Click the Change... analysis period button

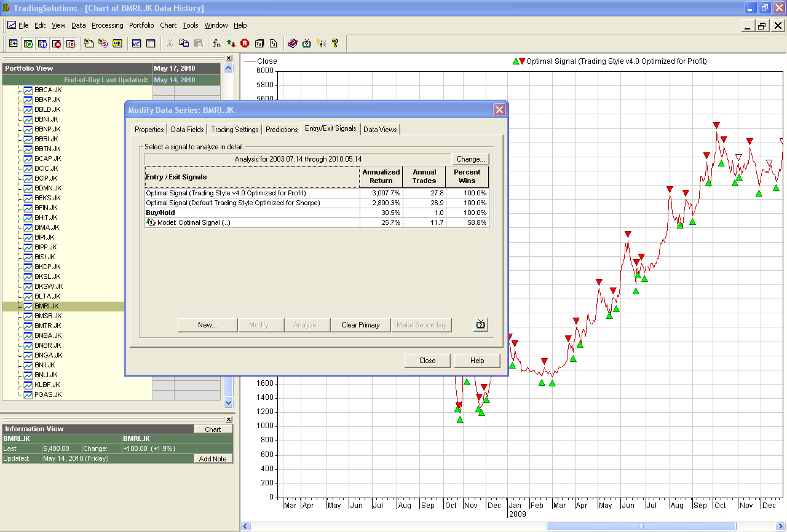[x=471, y=159]
